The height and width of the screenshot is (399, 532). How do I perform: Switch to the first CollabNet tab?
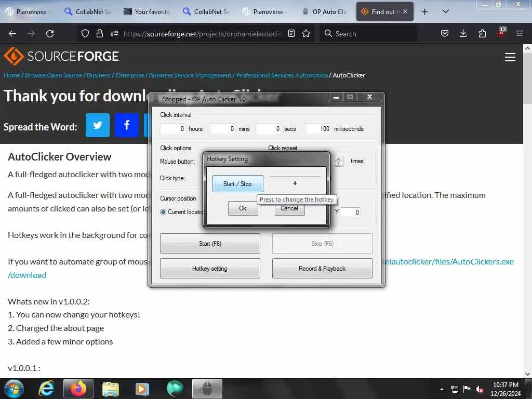[87, 11]
